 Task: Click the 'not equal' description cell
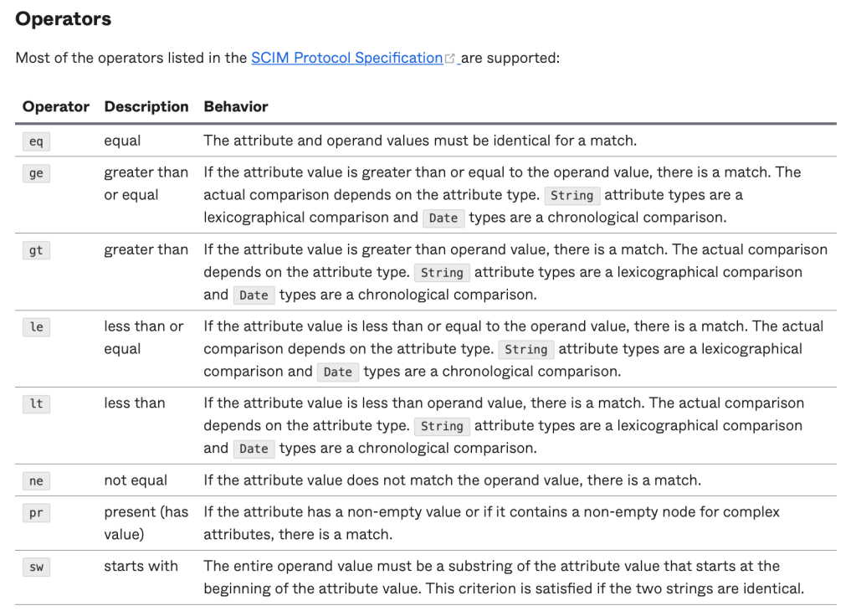click(x=136, y=480)
